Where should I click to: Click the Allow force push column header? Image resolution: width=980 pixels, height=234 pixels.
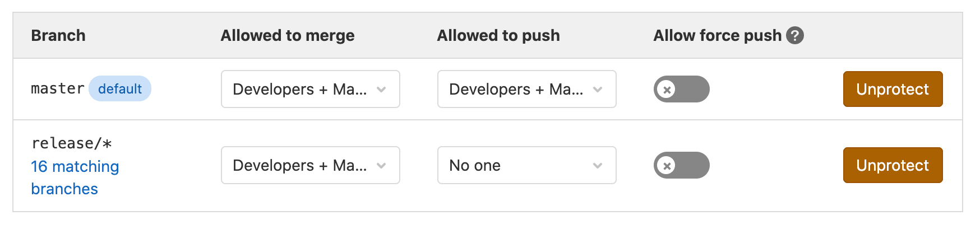717,35
